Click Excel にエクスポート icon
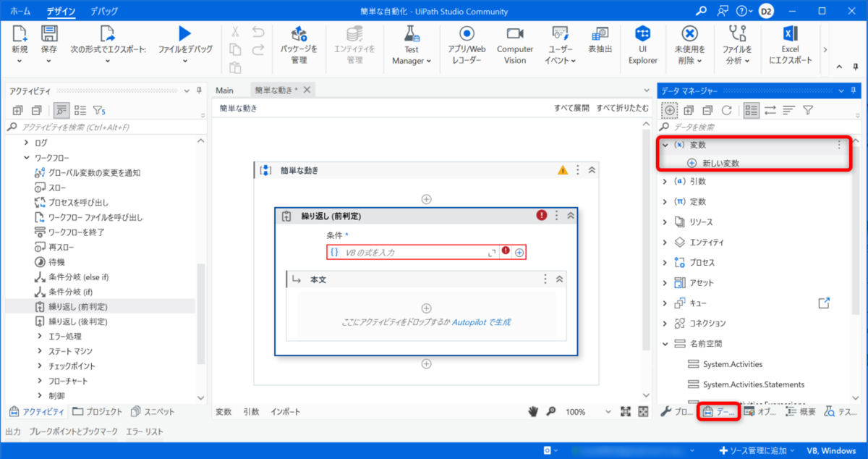 tap(790, 33)
